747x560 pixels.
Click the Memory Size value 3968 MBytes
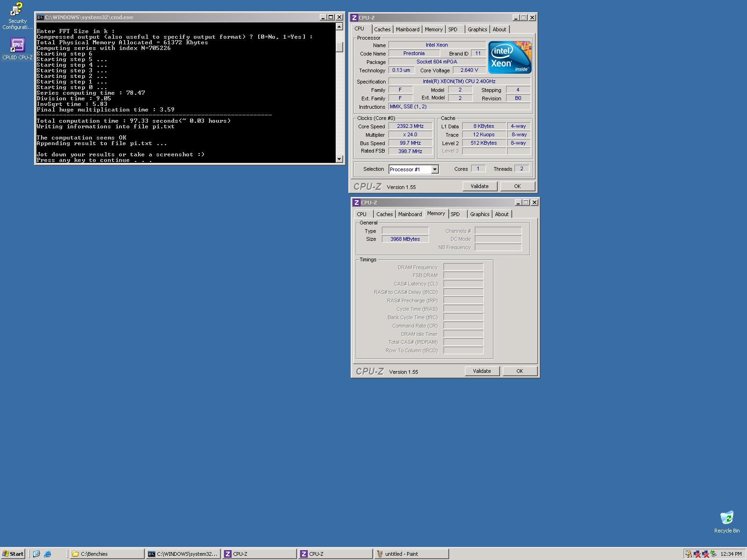[405, 239]
